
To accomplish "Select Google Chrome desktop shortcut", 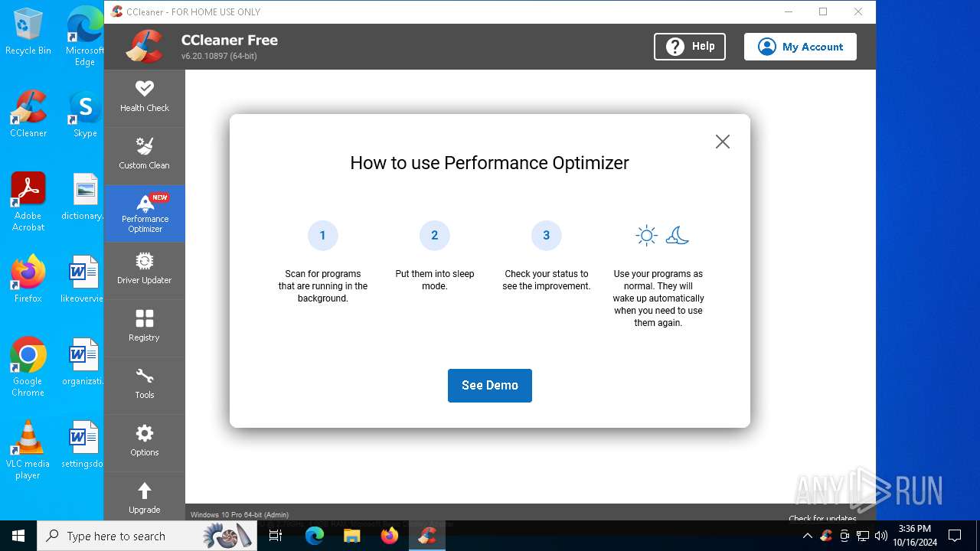I will coord(28,367).
